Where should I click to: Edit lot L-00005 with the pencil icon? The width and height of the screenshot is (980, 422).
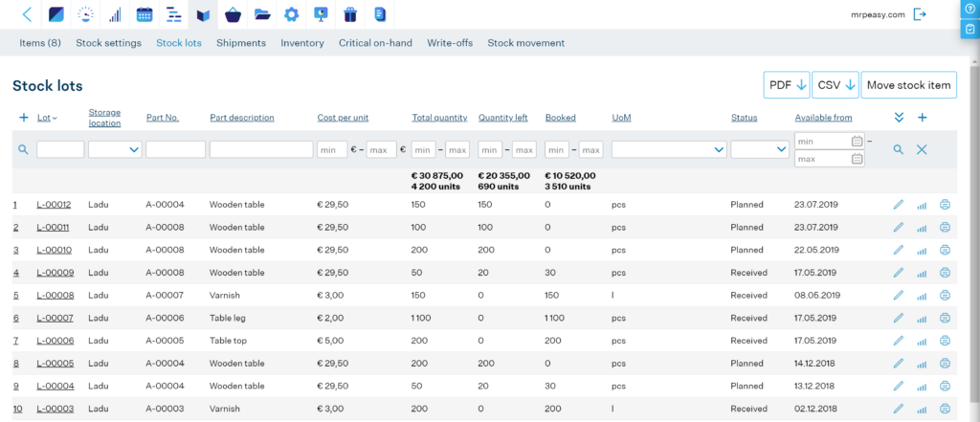[898, 363]
